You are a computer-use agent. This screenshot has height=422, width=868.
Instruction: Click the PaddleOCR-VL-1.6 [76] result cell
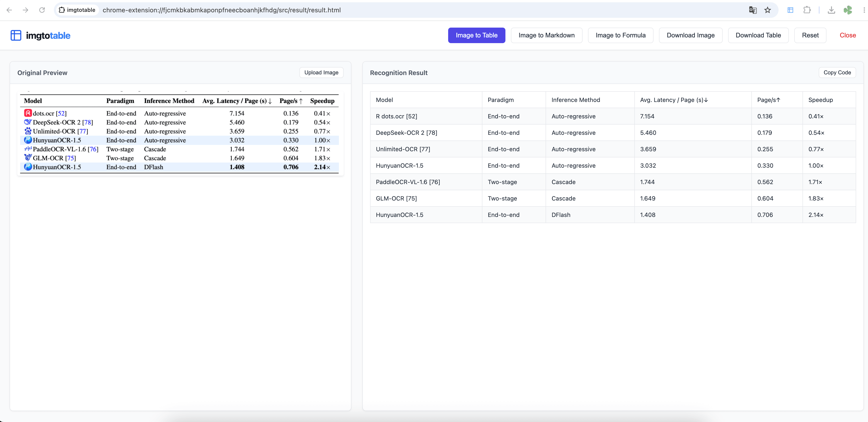(426, 182)
